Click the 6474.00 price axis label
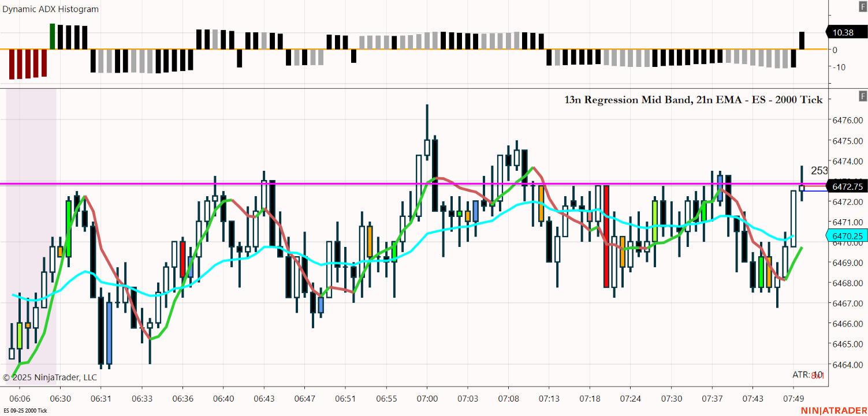 point(847,161)
